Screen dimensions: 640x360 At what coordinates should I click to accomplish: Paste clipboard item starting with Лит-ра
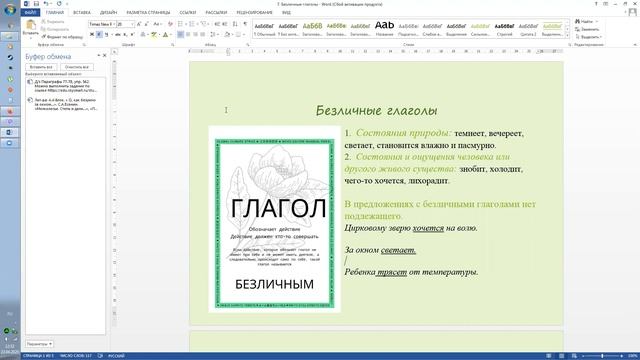click(x=65, y=104)
